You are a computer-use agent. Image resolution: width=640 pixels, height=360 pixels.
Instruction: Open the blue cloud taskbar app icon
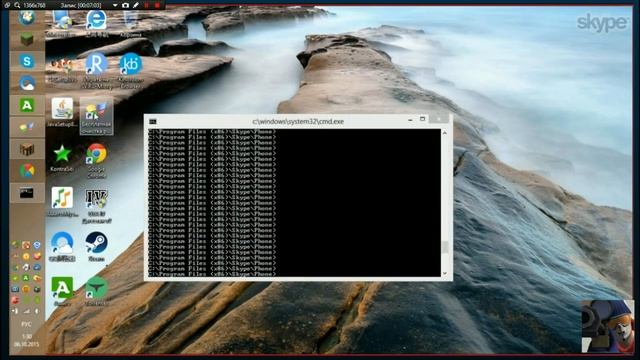(x=27, y=83)
